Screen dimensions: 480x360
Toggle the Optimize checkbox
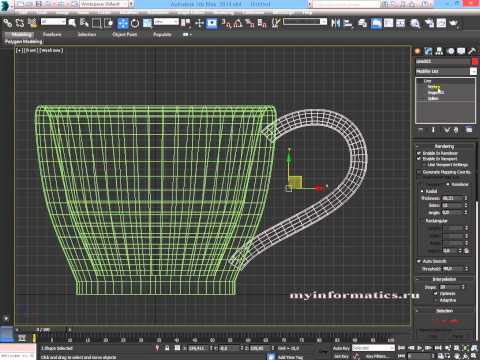pyautogui.click(x=436, y=294)
